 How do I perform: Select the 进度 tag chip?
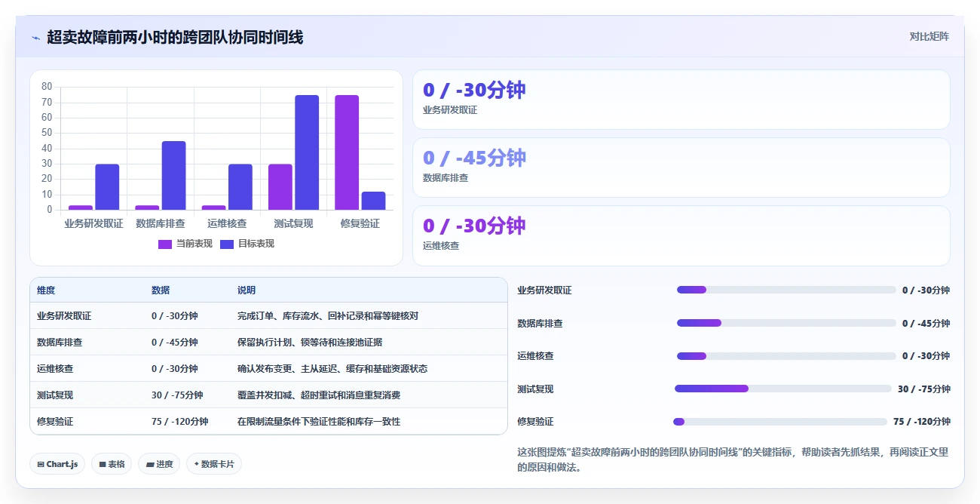pyautogui.click(x=159, y=464)
